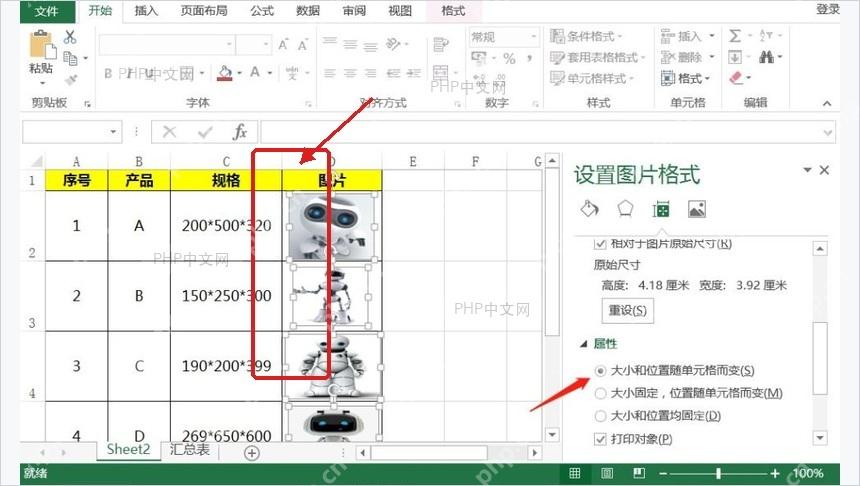860x486 pixels.
Task: Click the formula bar confirm checkmark icon
Action: [205, 132]
